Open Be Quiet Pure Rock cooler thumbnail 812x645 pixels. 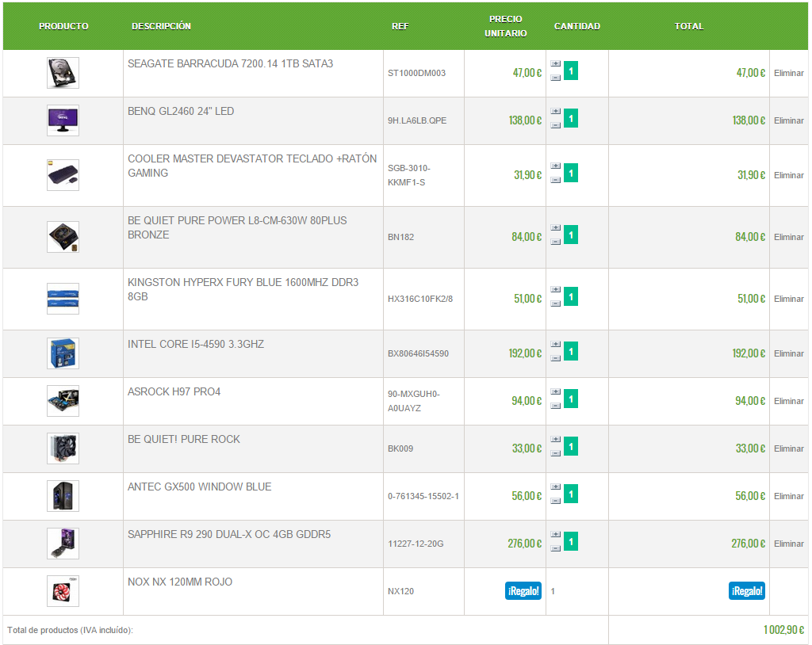[x=63, y=448]
